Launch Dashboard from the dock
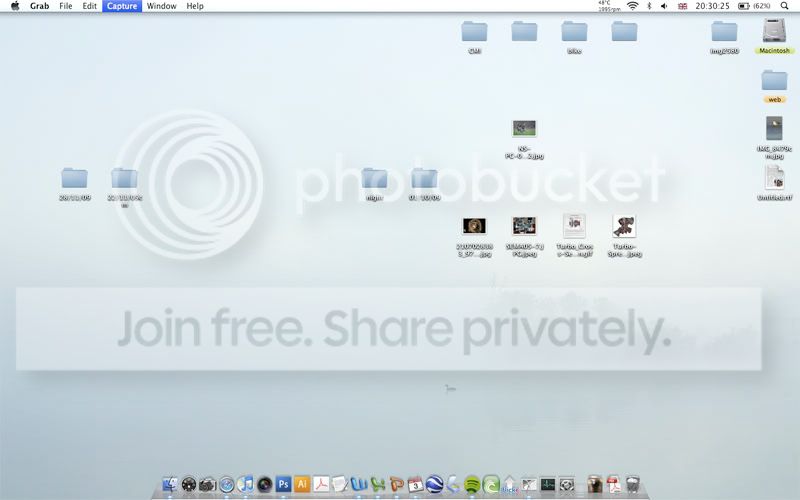Screen dimensions: 800x500 pyautogui.click(x=189, y=484)
